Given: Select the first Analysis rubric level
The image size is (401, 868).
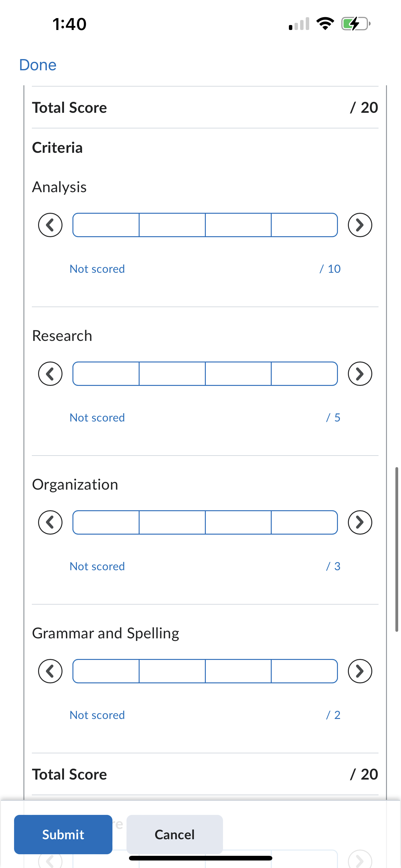Looking at the screenshot, I should pos(106,225).
